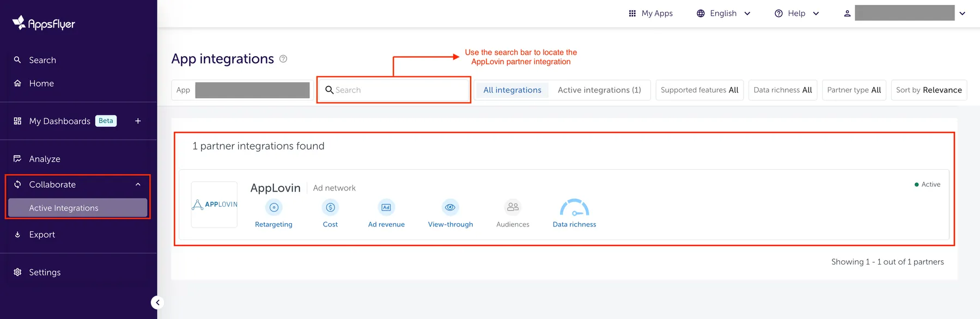The width and height of the screenshot is (980, 319).
Task: Open the AppLovin partner name
Action: [x=275, y=188]
